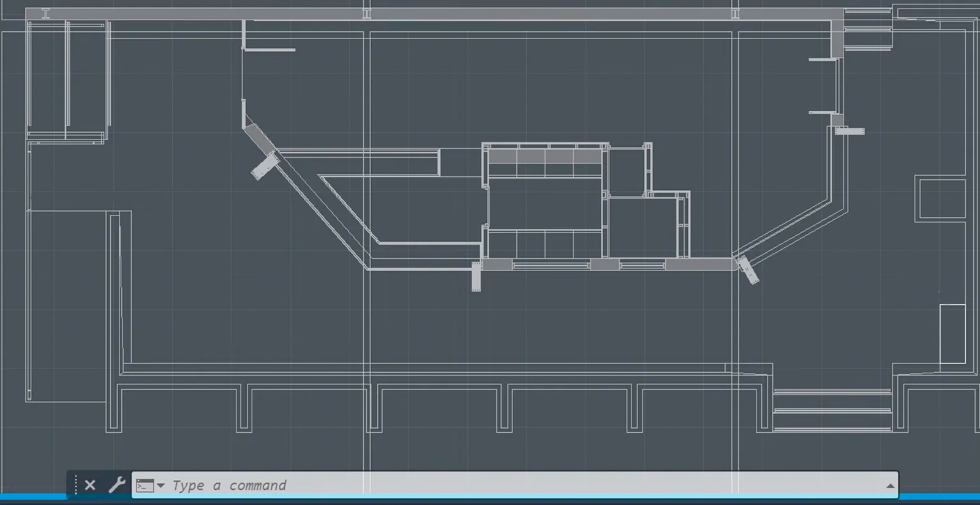
Task: Pick the small hatched block beside right vertical wall
Action: coord(850,131)
